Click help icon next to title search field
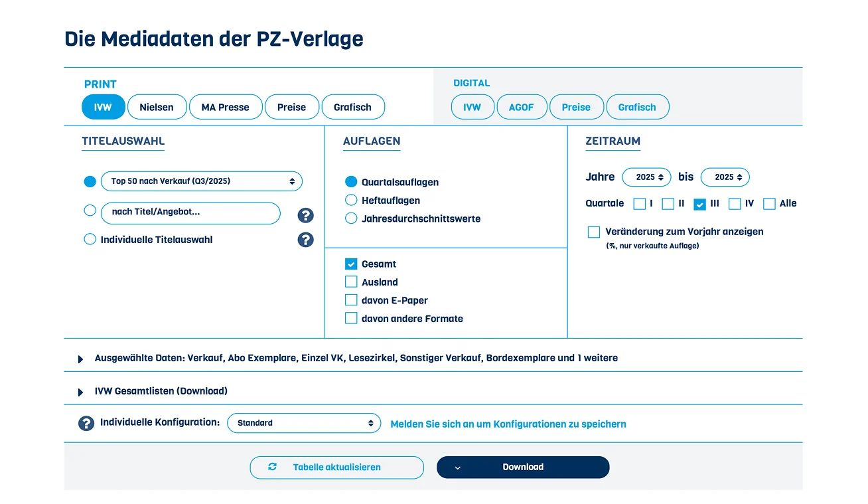Viewport: 868px width, 504px height. [x=305, y=215]
